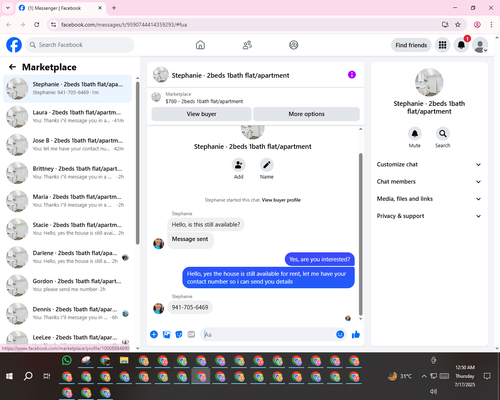Viewport: 500px width, 400px height.
Task: Click the message text input field
Action: 268,334
